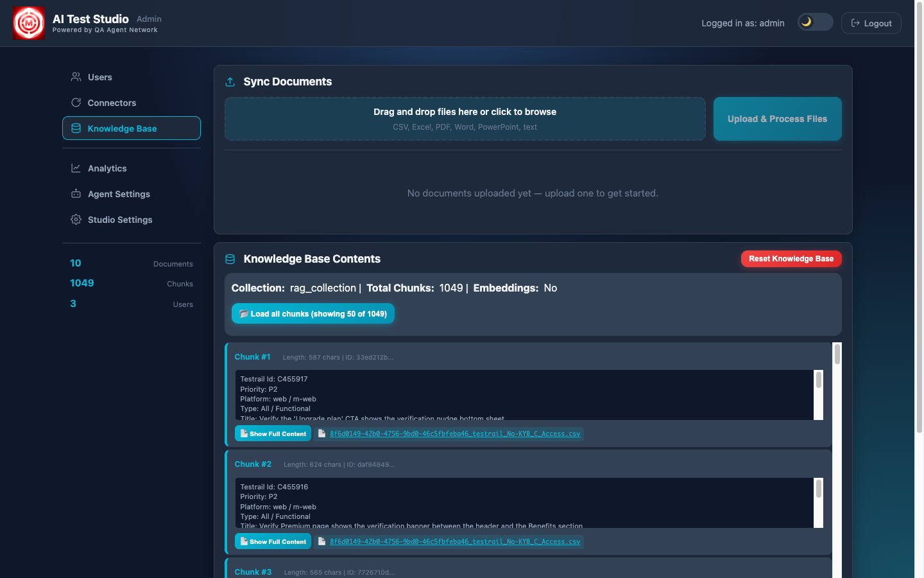Click 'No documents uploaded yet' message
924x578 pixels.
[x=533, y=193]
